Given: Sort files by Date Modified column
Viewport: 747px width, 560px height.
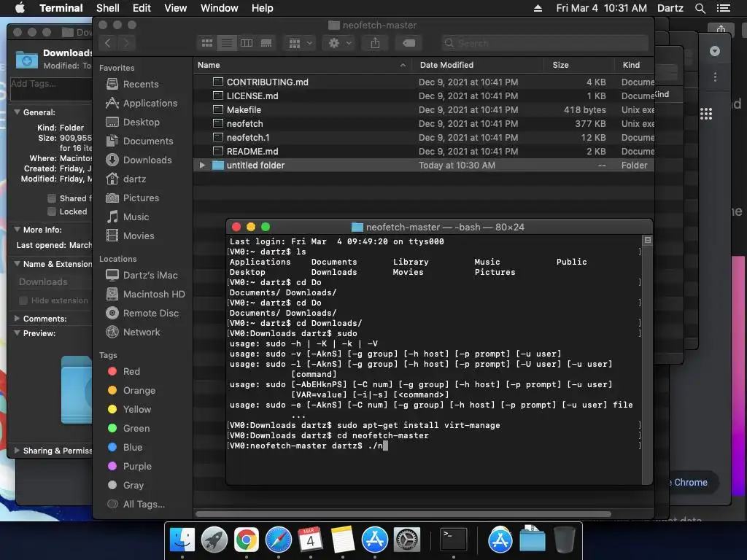Looking at the screenshot, I should point(478,65).
